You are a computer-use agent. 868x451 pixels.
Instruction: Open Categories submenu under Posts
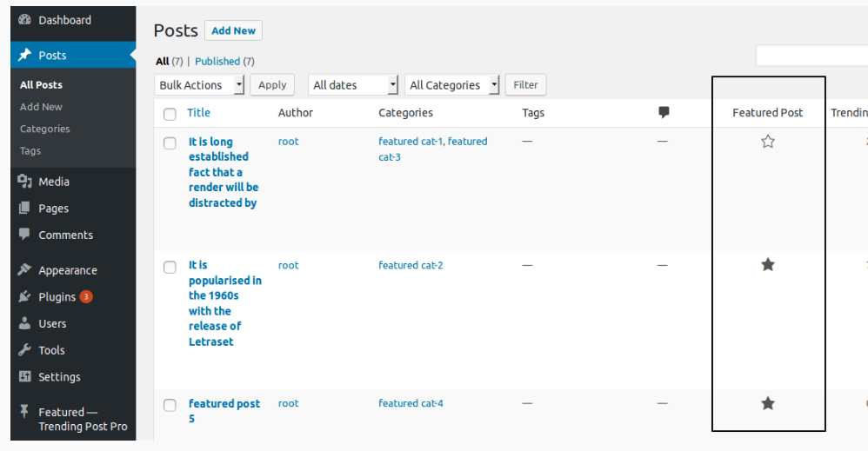pyautogui.click(x=45, y=129)
